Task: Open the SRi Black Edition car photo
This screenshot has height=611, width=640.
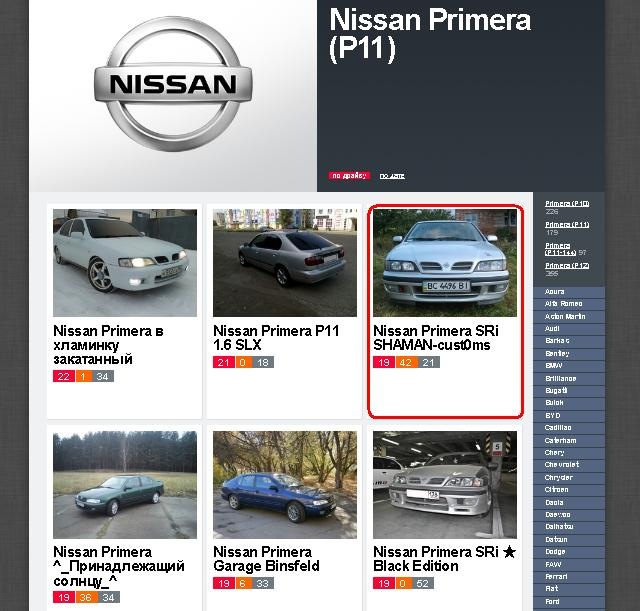Action: (x=445, y=485)
